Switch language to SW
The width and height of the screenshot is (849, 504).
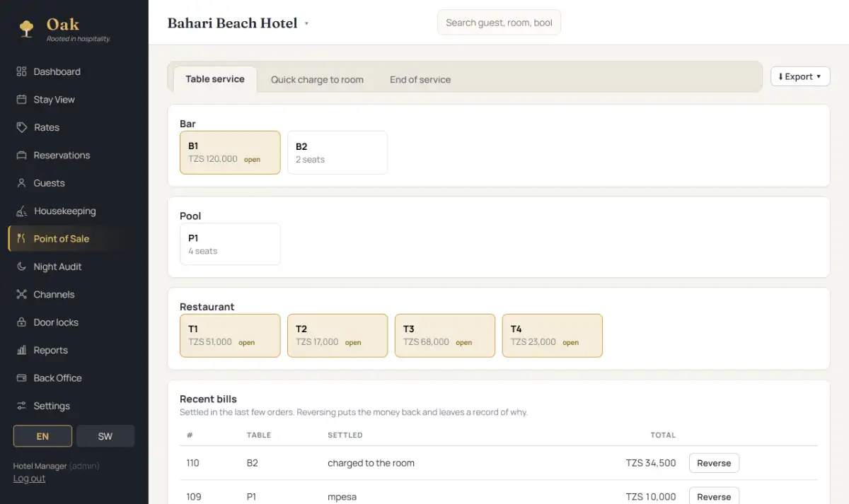[105, 436]
